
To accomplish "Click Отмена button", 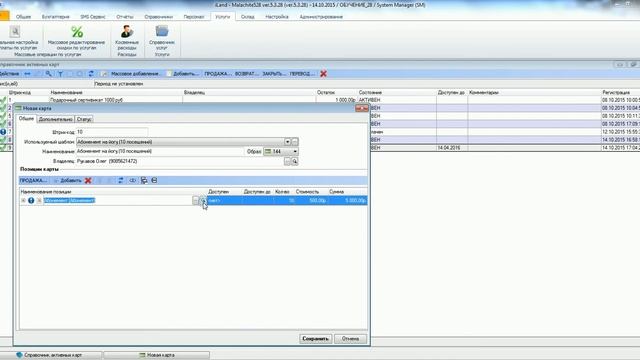I will (x=350, y=339).
